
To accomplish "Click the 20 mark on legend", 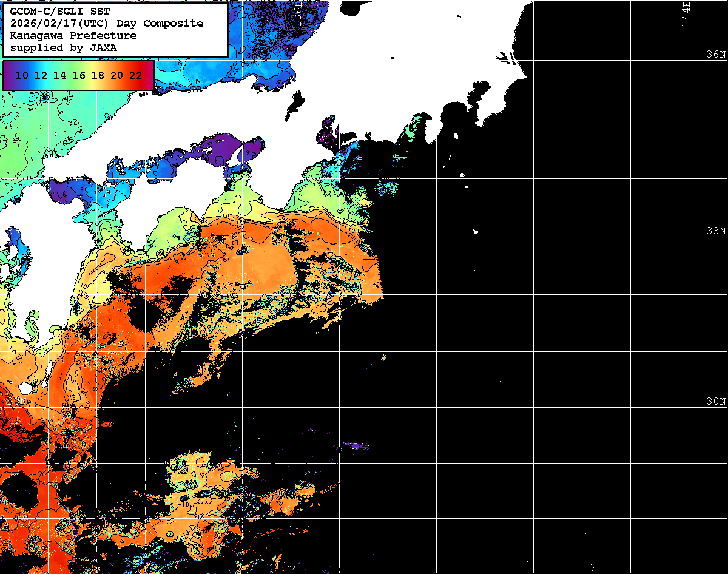I will [116, 75].
